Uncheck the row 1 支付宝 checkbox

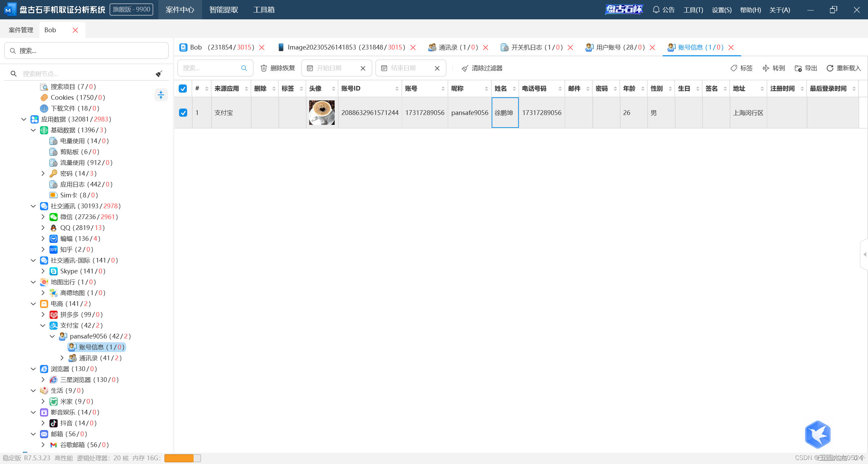coord(183,113)
